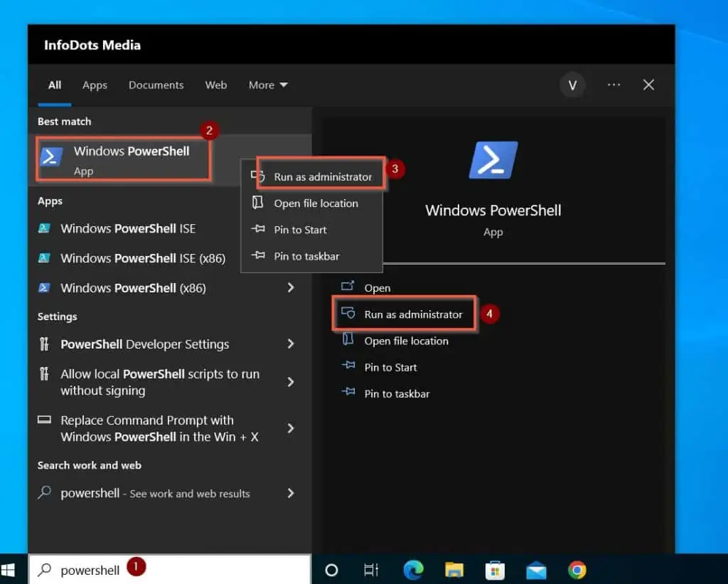Click Pin to Start in preview pane

point(390,368)
